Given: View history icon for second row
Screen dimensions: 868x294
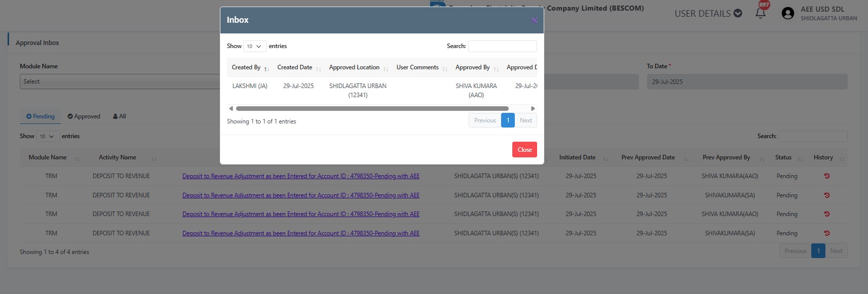Looking at the screenshot, I should 827,195.
